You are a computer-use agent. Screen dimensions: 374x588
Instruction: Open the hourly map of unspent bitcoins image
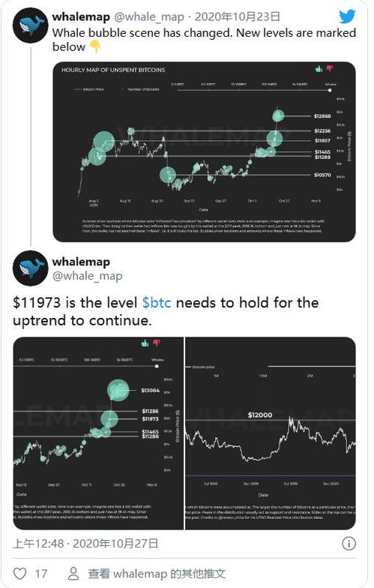[204, 151]
